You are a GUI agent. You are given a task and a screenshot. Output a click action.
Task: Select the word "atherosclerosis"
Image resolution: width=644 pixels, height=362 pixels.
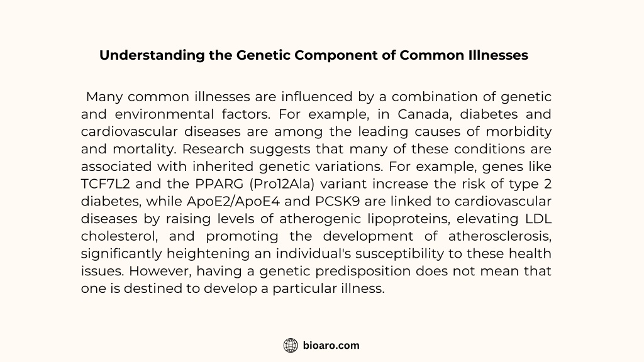pyautogui.click(x=500, y=236)
